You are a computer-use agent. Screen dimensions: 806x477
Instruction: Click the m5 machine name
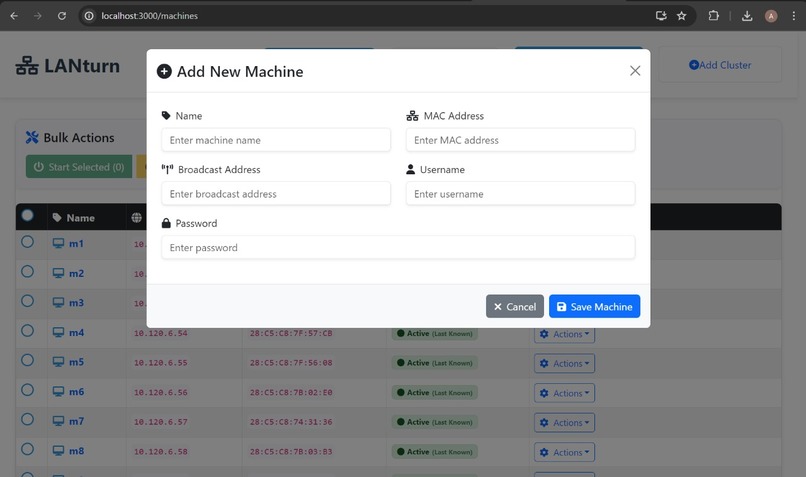76,362
